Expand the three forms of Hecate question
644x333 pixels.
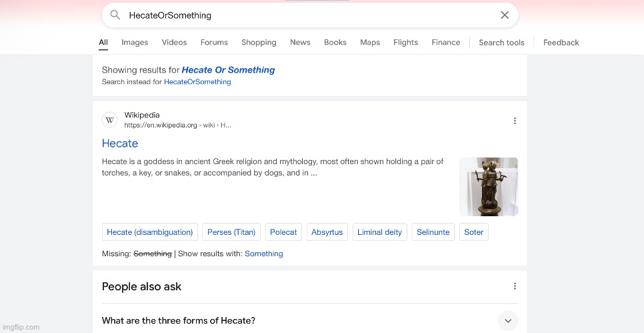point(507,320)
